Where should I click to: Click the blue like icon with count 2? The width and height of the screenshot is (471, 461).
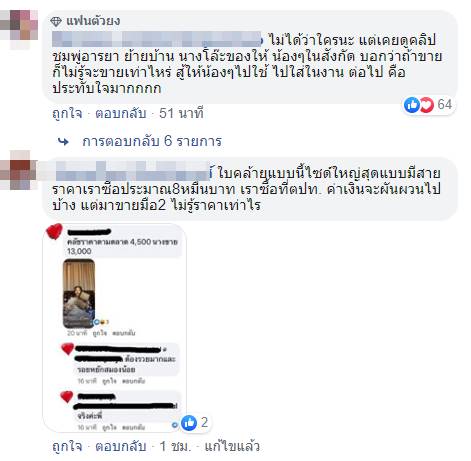[189, 423]
